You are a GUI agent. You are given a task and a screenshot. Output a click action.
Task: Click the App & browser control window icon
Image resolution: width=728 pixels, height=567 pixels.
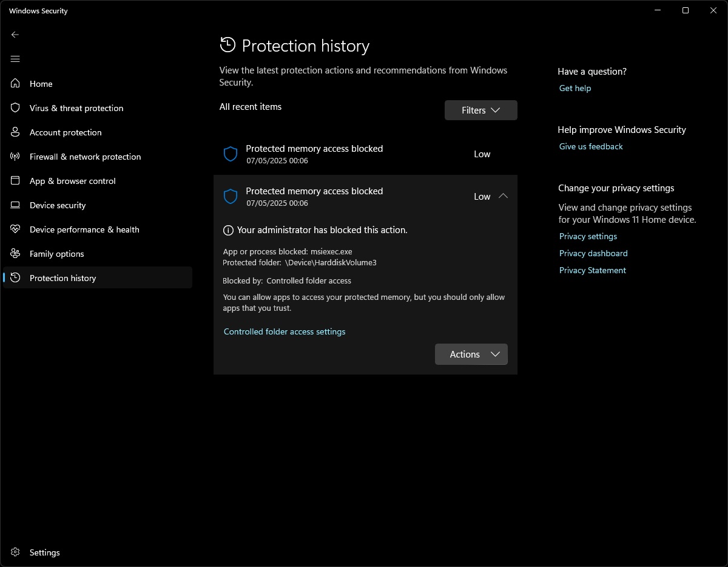click(x=16, y=181)
